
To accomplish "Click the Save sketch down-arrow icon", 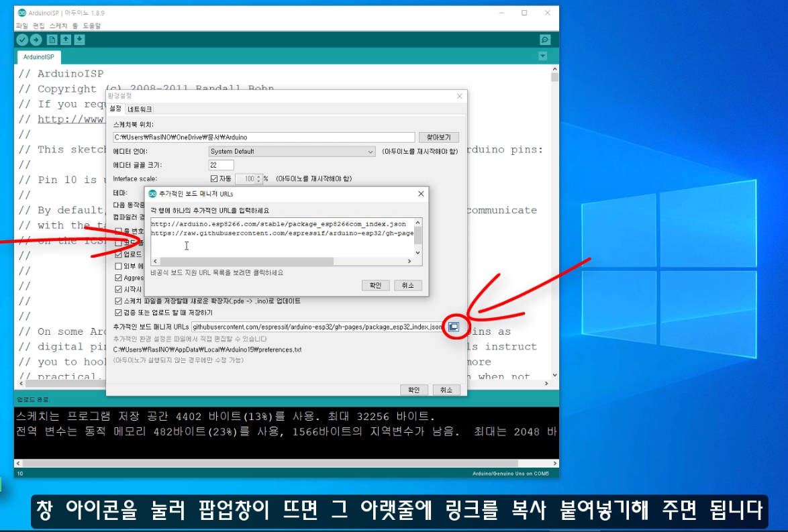I will [79, 40].
